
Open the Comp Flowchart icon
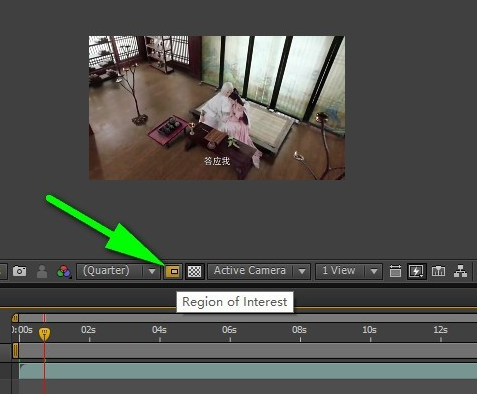coord(460,271)
